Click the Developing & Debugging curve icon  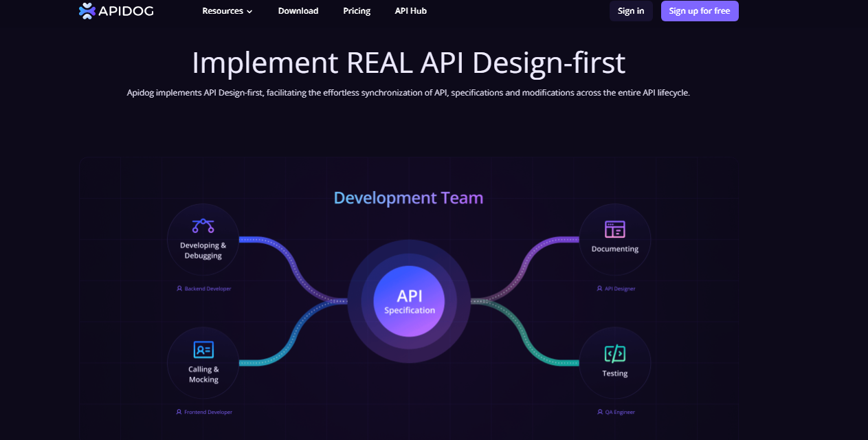tap(203, 225)
